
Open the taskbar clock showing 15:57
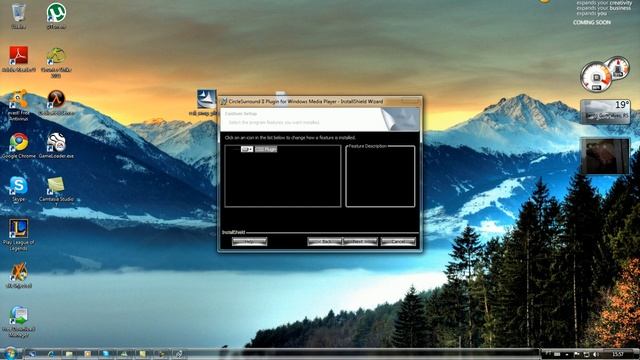click(x=618, y=354)
